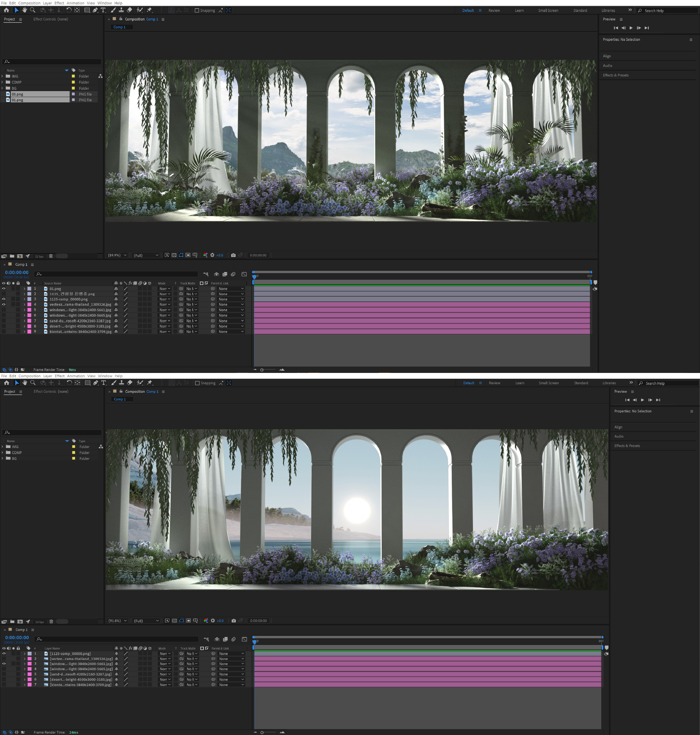700x735 pixels.
Task: Click the 24ms Frame Render Time readout
Action: pos(73,732)
